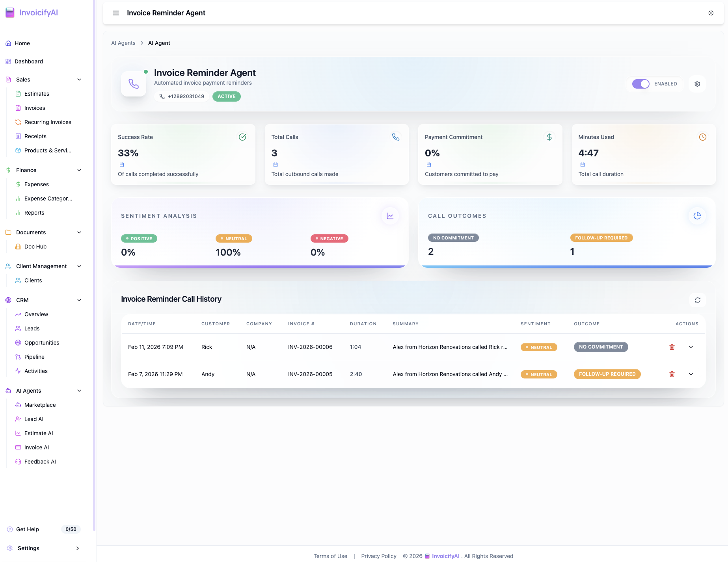Click the Andy call summary text
This screenshot has height=562, width=728.
(450, 374)
